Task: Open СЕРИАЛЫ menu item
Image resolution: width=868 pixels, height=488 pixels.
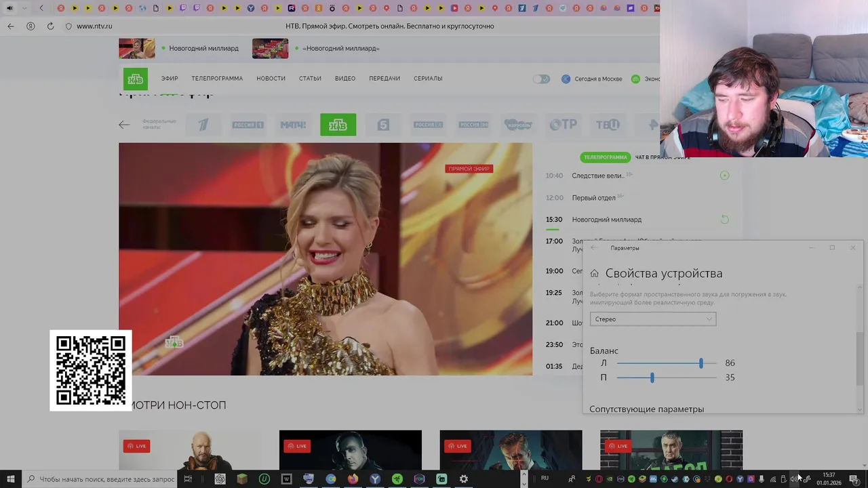Action: coord(428,79)
